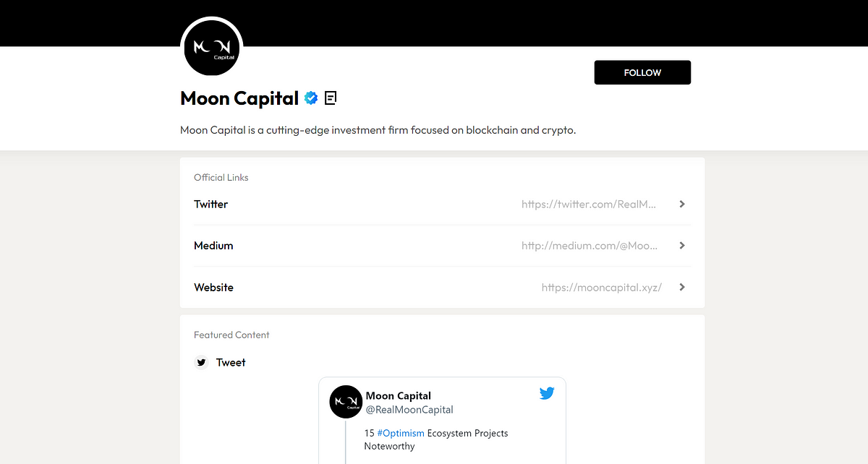Open the Website official link row
The width and height of the screenshot is (868, 464).
click(x=442, y=287)
